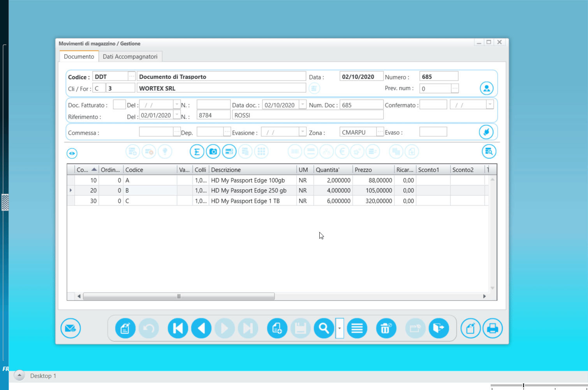Viewport: 588px width, 390px height.
Task: Click the sigma totals icon
Action: click(197, 152)
